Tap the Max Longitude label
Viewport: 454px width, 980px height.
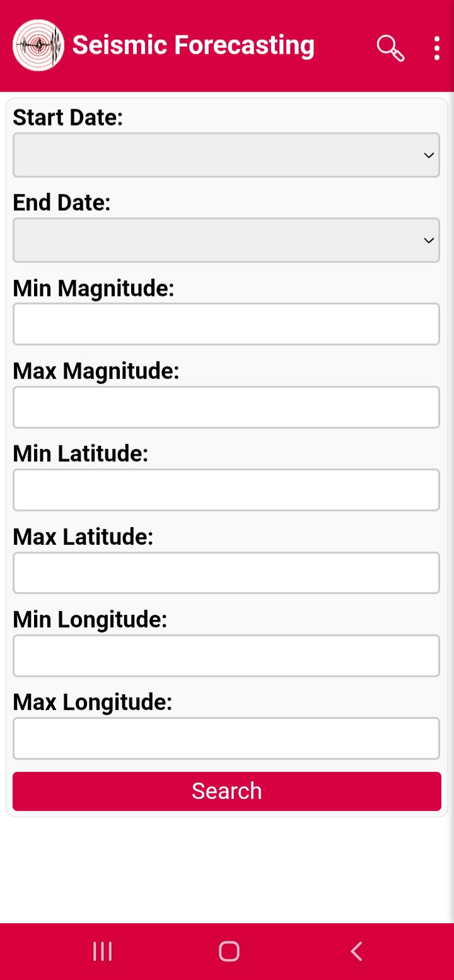point(92,702)
